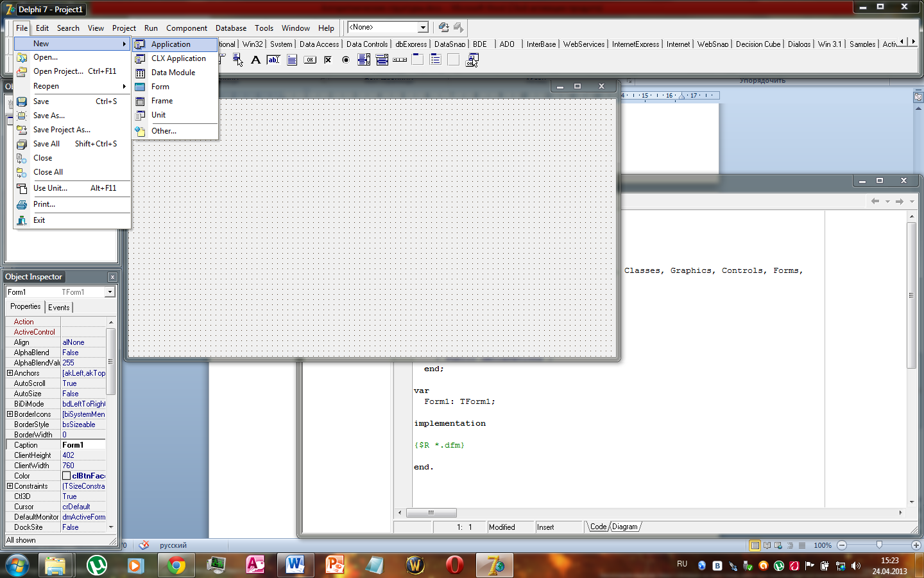Screen dimensions: 924x578
Task: Toggle Word Web Layout view button
Action: 778,545
